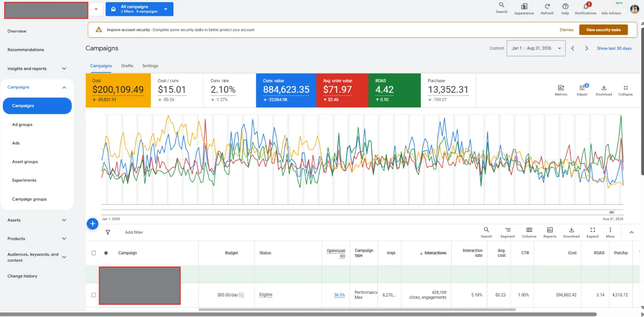Viewport: 644px width, 317px height.
Task: Click the blue create plus button
Action: (92, 224)
